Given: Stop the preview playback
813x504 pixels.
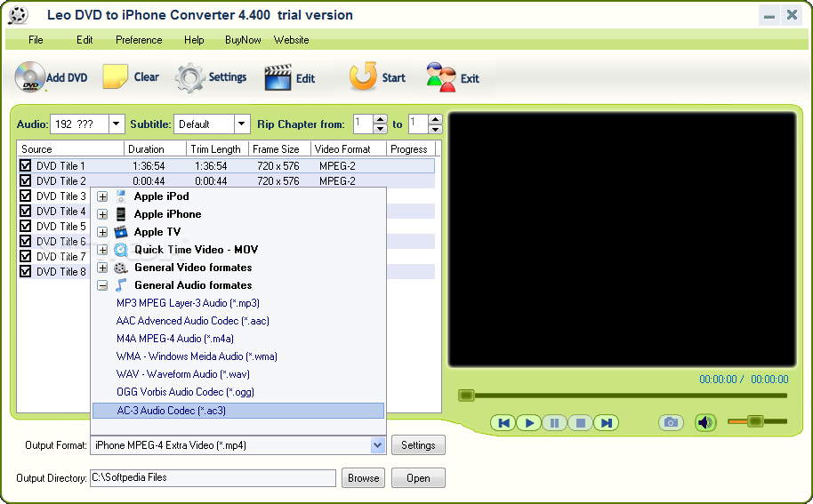Looking at the screenshot, I should (x=581, y=423).
